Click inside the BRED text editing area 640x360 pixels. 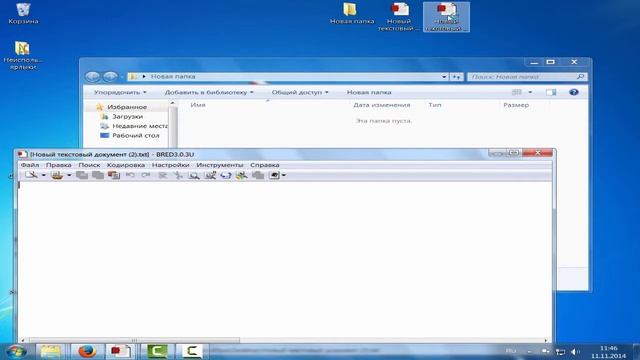pos(284,259)
